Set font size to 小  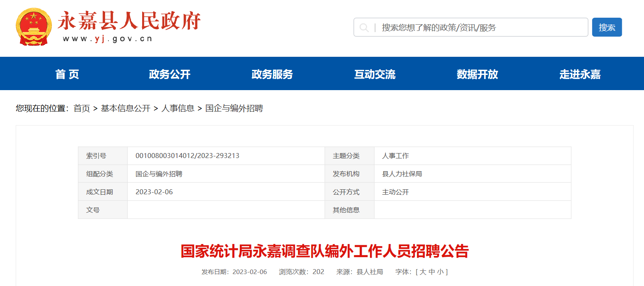pyautogui.click(x=440, y=272)
